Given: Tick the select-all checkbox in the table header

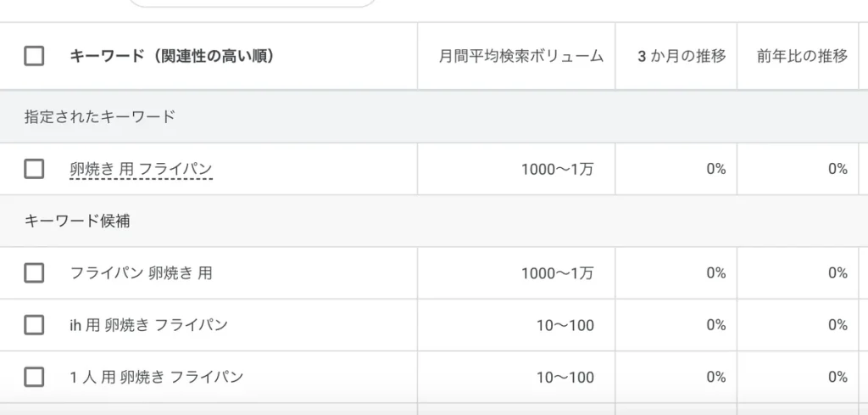Looking at the screenshot, I should coord(34,57).
